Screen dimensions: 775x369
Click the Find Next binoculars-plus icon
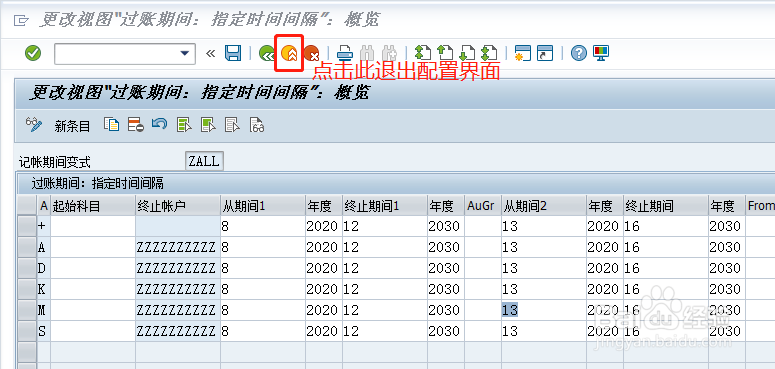(389, 53)
